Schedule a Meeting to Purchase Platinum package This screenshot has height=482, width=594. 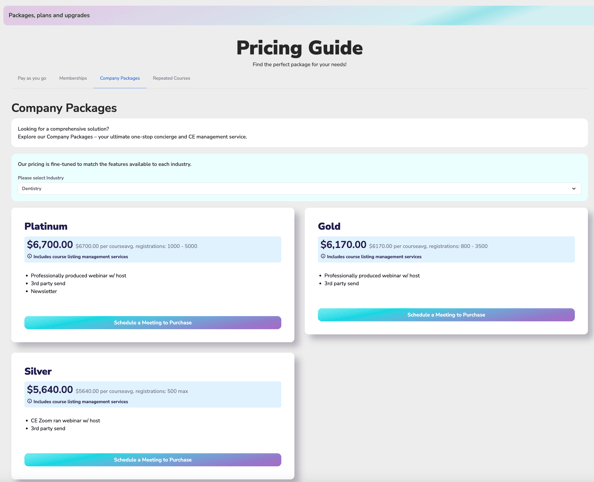click(x=153, y=323)
